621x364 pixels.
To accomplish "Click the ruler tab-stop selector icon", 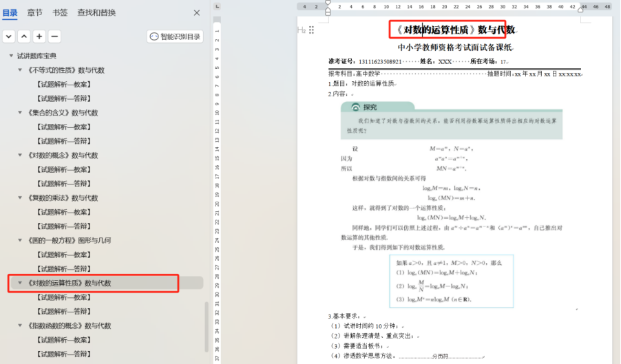I will 217,6.
